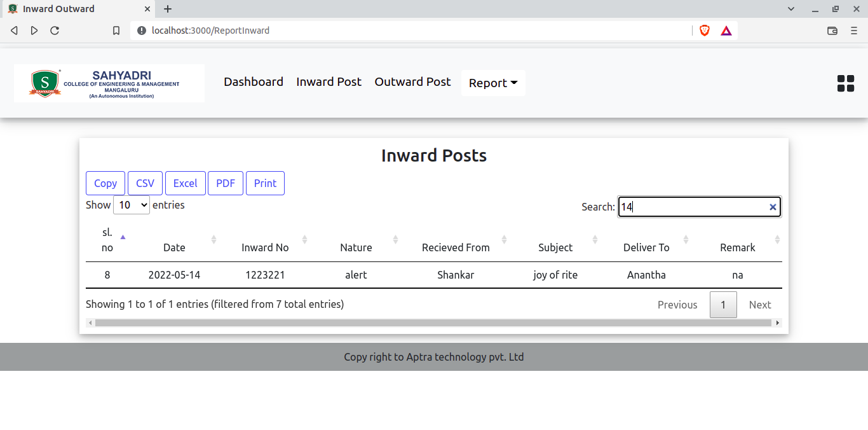Open a new browser tab

[x=168, y=9]
